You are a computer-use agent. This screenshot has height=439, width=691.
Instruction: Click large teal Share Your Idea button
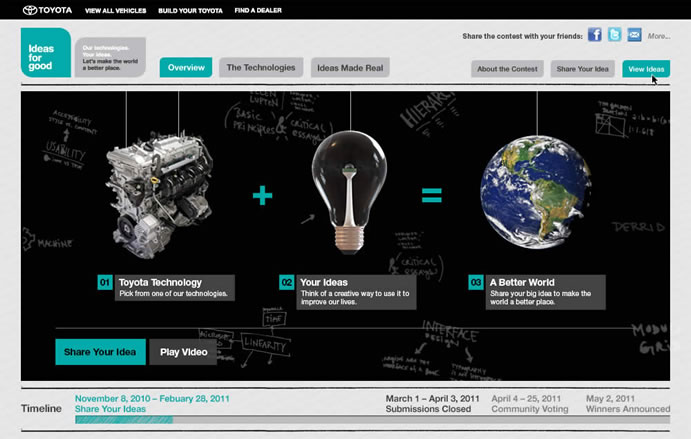pos(100,352)
